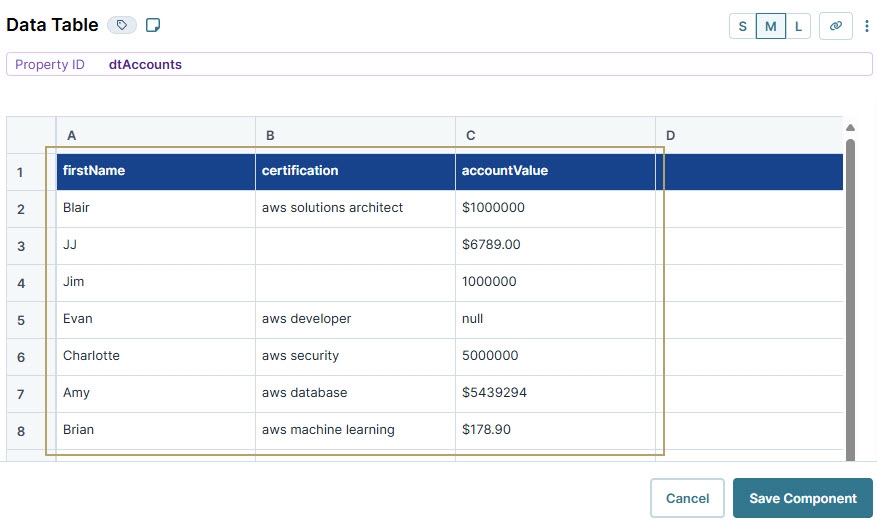Click the vertical scrollbar of the table
Screen dimensions: 877x522
(850, 299)
